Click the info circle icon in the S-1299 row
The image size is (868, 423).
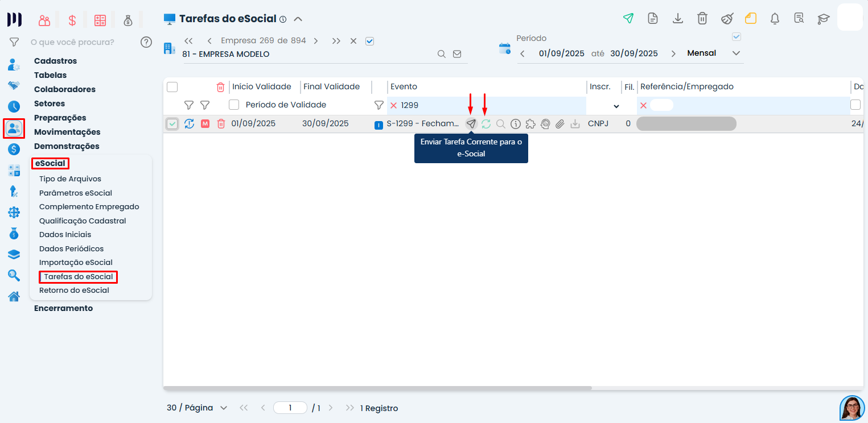pos(516,123)
